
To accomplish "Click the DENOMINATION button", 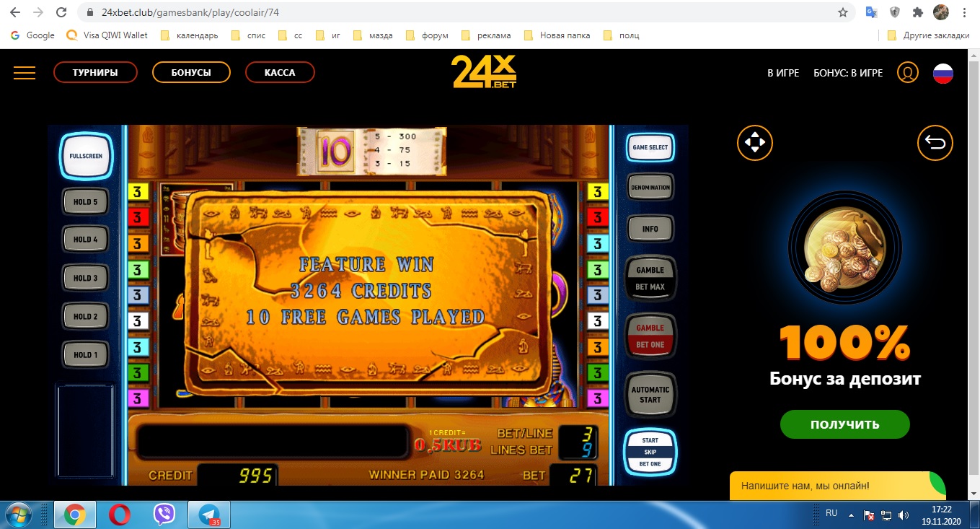I will click(650, 188).
